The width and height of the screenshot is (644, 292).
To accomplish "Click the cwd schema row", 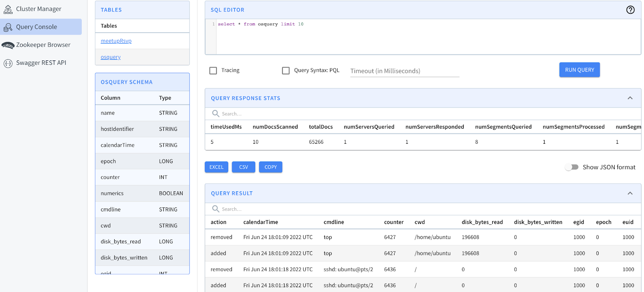I will pyautogui.click(x=142, y=226).
